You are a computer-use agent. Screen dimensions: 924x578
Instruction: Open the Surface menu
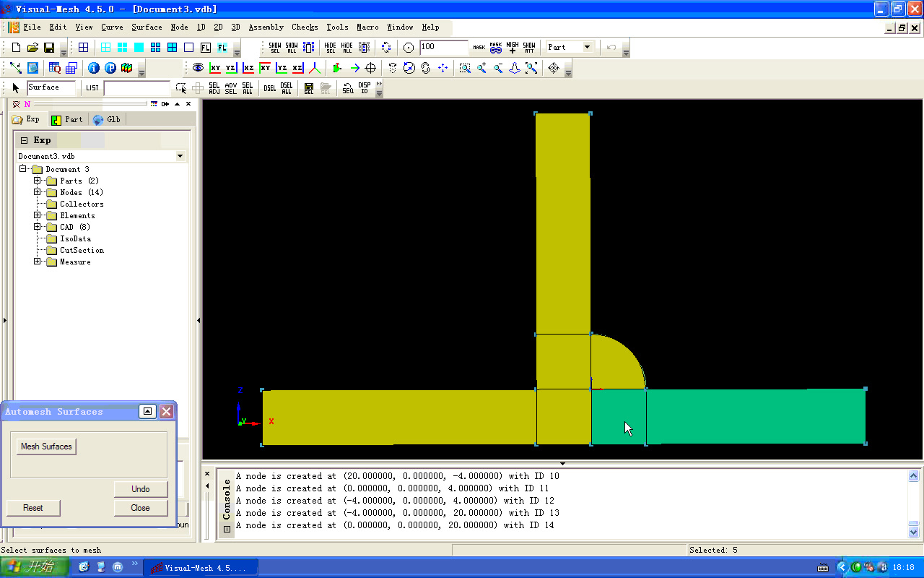147,27
